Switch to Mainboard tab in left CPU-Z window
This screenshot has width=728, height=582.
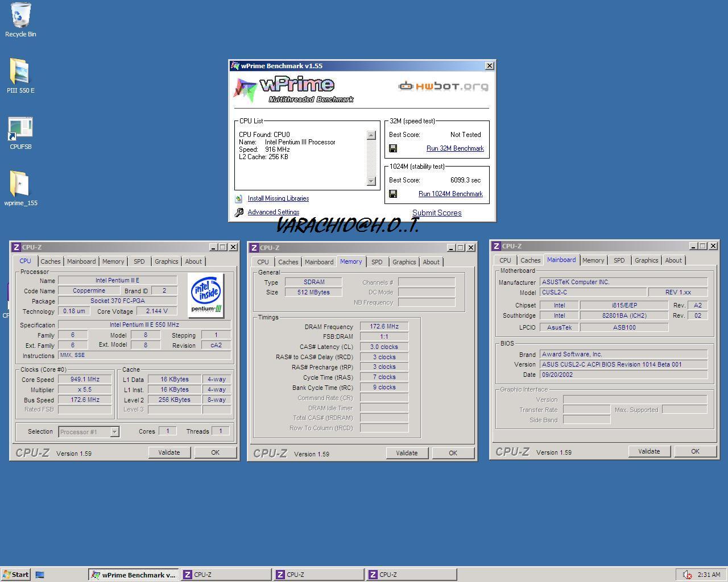tap(81, 261)
